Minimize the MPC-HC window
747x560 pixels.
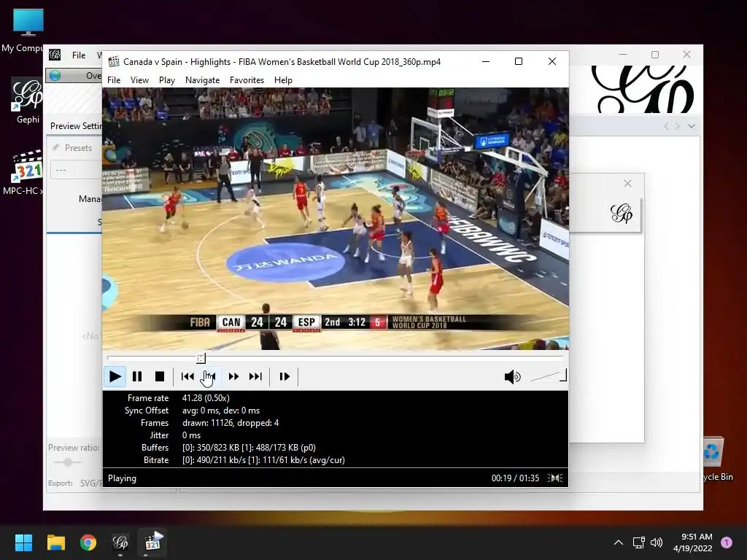click(x=486, y=61)
